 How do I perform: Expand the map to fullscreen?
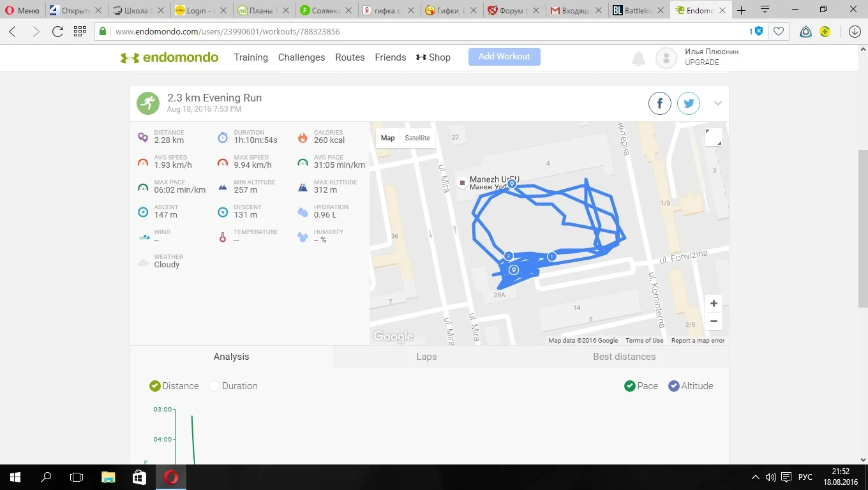714,137
